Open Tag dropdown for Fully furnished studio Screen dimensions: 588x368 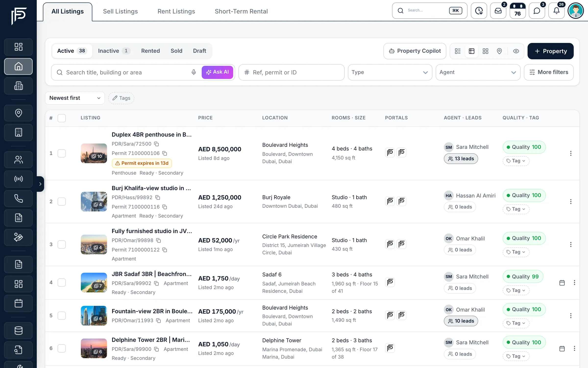[x=516, y=252]
